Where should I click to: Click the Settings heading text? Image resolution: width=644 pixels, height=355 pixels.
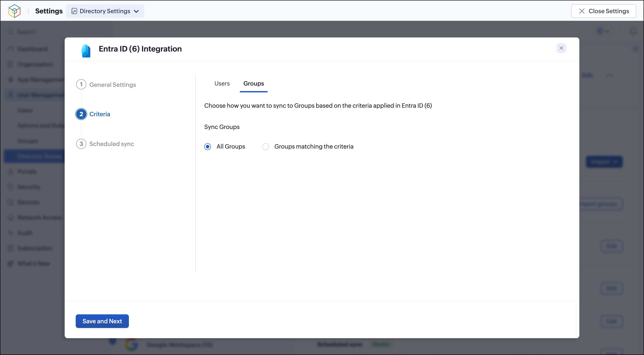pos(49,11)
